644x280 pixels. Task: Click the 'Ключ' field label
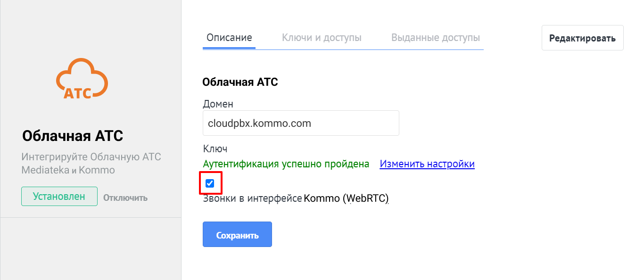click(215, 149)
